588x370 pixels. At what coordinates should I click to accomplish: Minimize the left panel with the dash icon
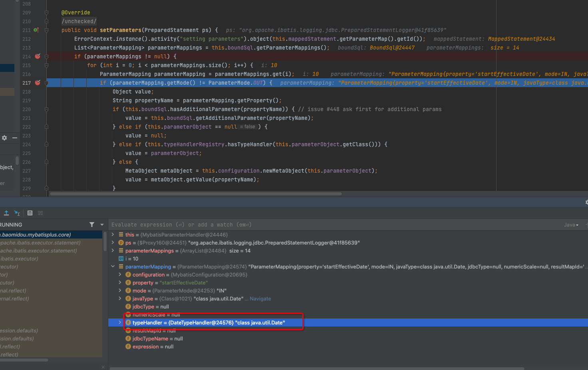pyautogui.click(x=15, y=138)
